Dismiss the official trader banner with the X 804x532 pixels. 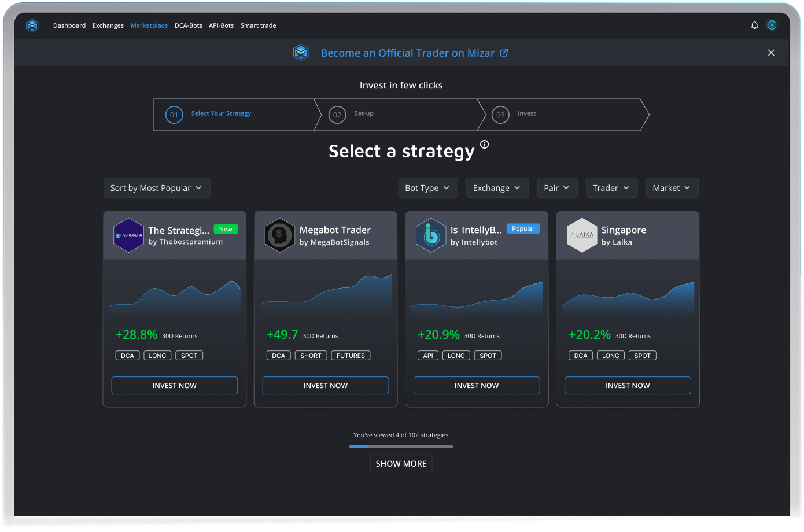pos(771,52)
